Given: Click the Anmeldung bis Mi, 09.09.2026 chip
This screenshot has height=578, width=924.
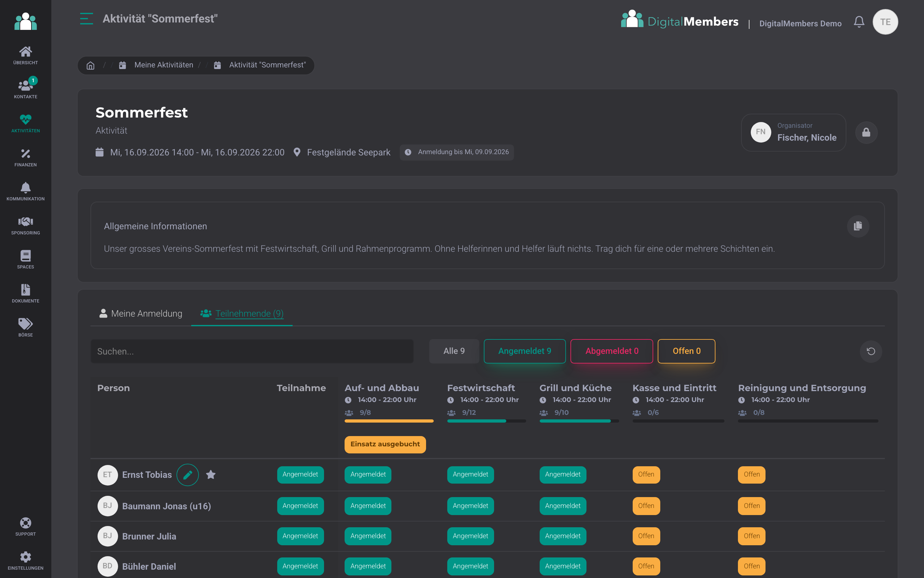Looking at the screenshot, I should [457, 152].
